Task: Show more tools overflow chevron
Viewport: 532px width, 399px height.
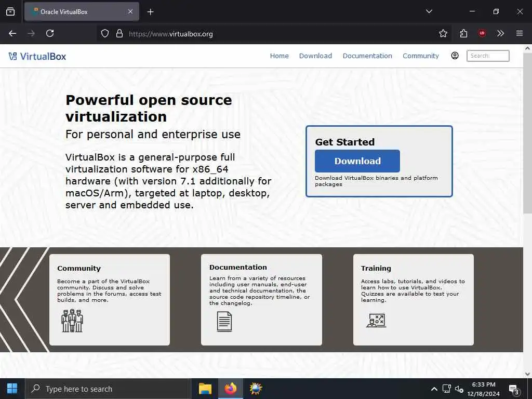Action: click(x=500, y=33)
